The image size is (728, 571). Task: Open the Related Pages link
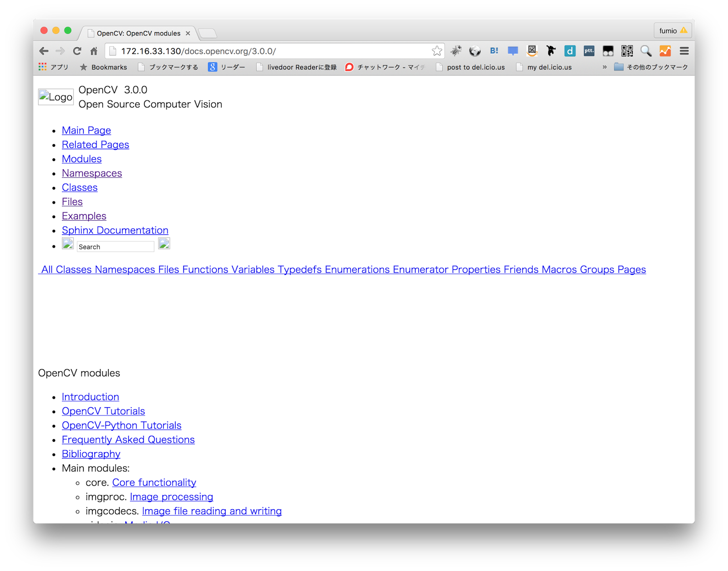[96, 145]
